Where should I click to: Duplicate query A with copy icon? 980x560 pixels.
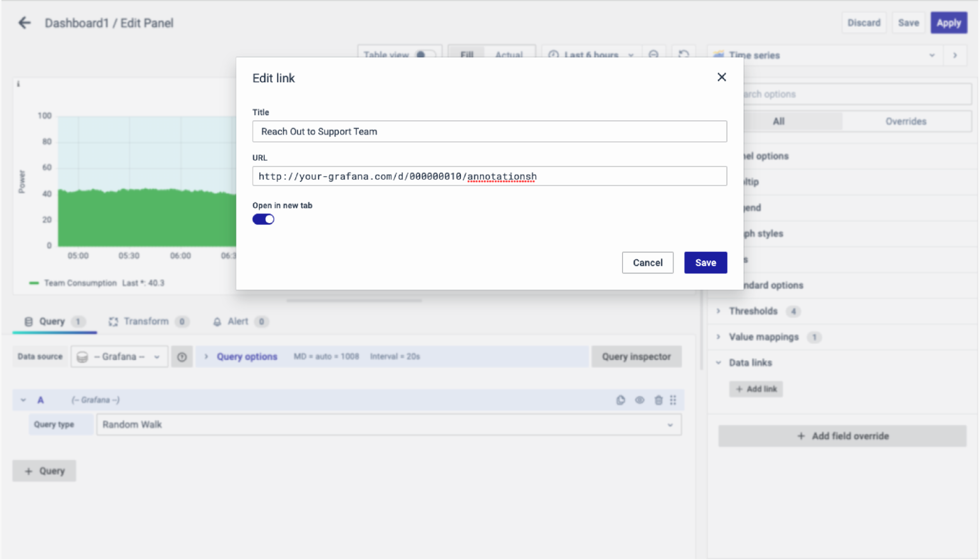pos(621,400)
